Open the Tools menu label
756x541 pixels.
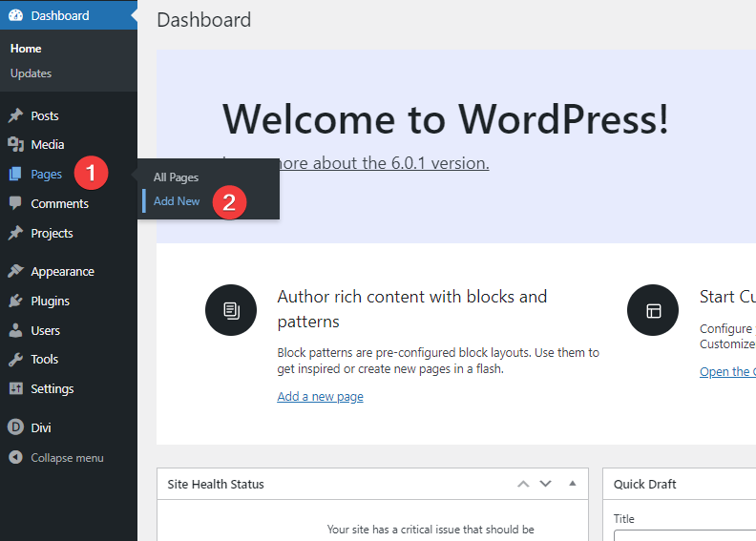[x=44, y=360]
